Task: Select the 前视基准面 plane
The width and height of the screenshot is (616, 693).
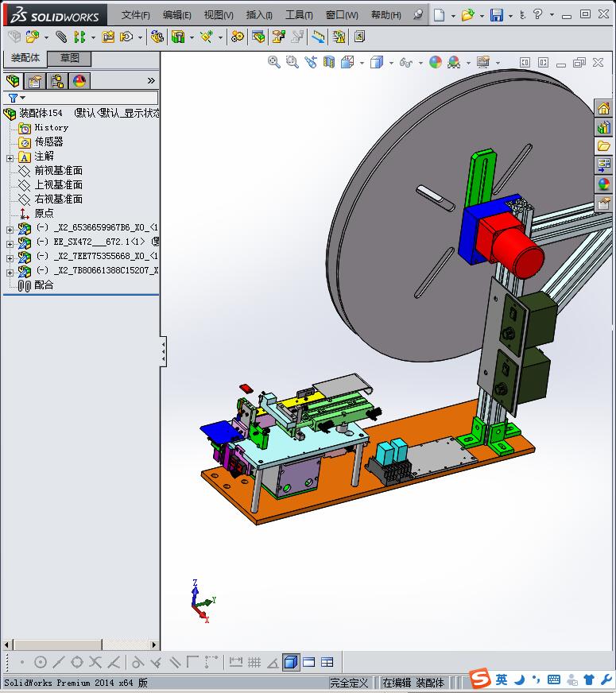Action: coord(58,170)
